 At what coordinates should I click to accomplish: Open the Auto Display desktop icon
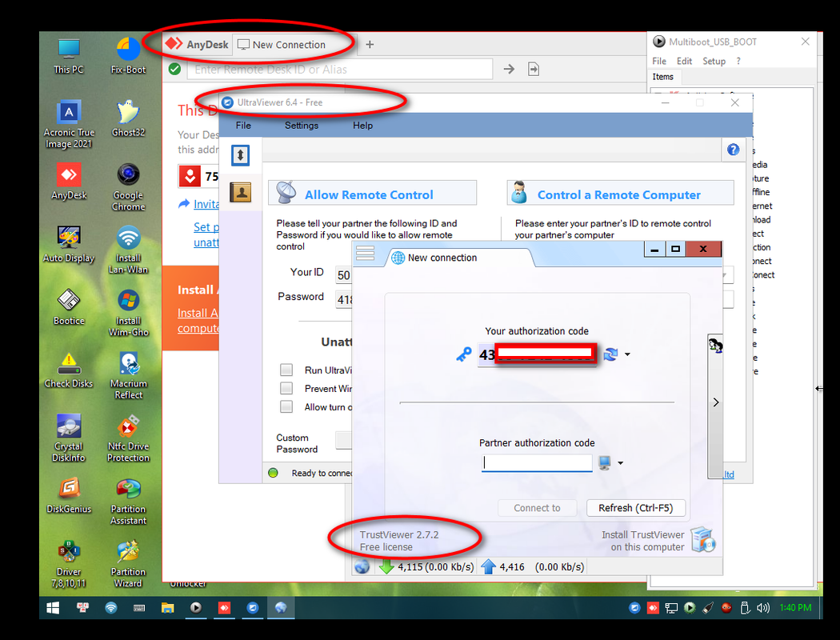[69, 245]
